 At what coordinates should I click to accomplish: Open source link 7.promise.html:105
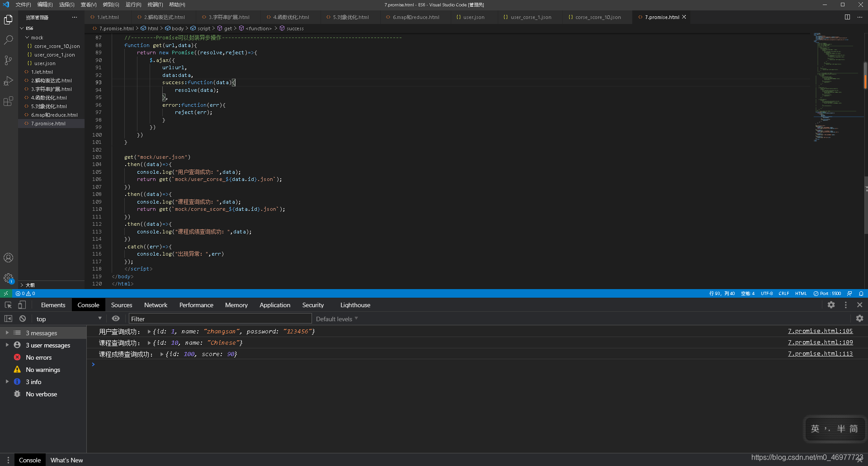click(820, 331)
